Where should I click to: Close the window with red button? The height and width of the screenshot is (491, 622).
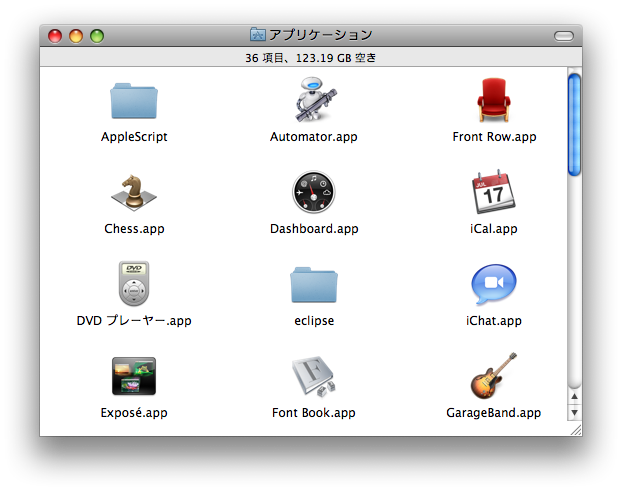click(x=55, y=36)
